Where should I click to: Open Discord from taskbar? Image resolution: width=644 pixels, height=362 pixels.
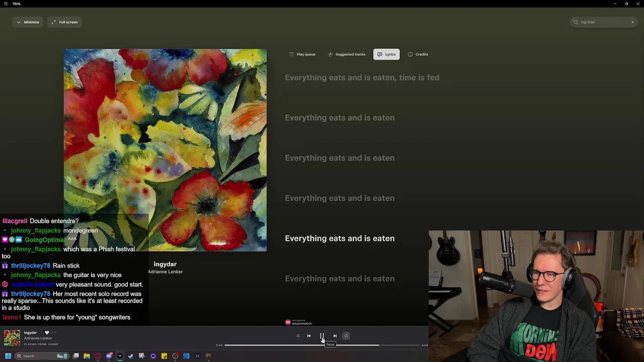109,356
